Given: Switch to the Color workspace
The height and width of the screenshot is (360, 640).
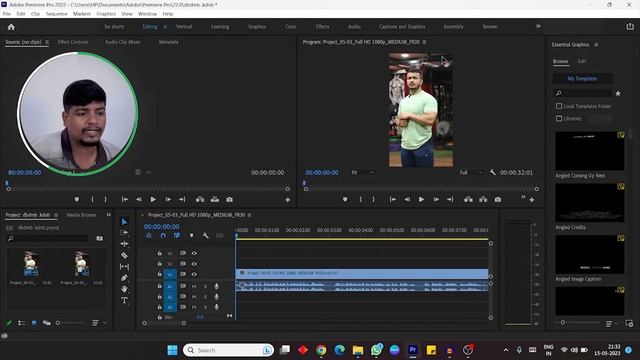Looking at the screenshot, I should [291, 27].
